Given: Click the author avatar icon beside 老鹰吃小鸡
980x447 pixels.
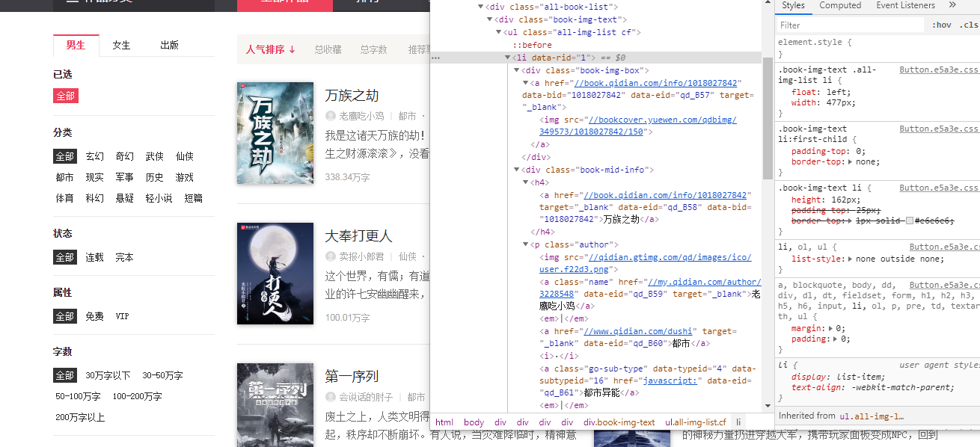Looking at the screenshot, I should click(331, 116).
